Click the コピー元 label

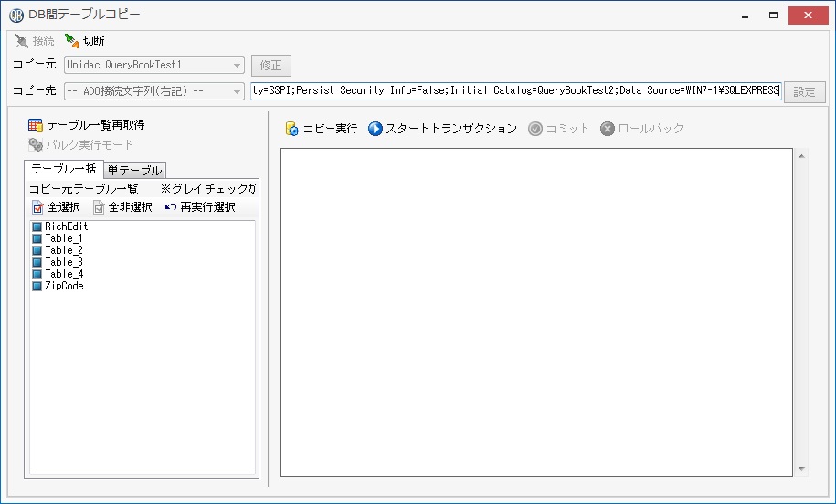pos(34,64)
